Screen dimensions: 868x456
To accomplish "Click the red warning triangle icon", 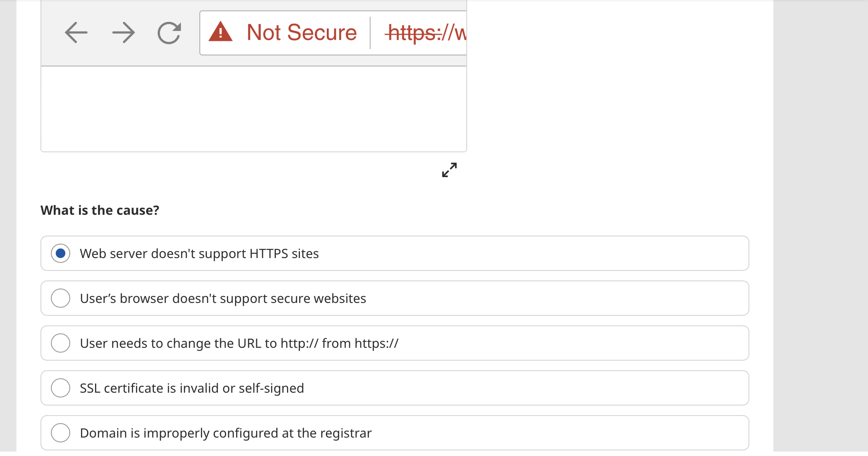I will [x=221, y=32].
